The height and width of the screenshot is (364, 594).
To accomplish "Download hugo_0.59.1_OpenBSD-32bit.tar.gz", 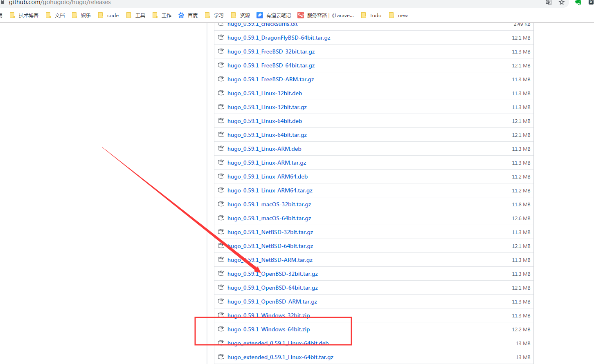I will [x=272, y=274].
